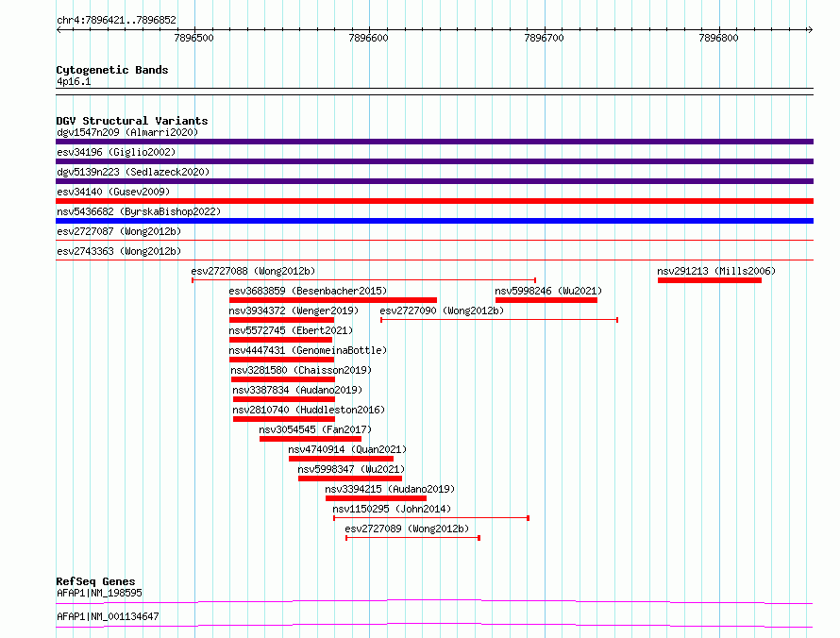
Task: Select the nsv5998246 (Wu2021) red bar
Action: 546,300
